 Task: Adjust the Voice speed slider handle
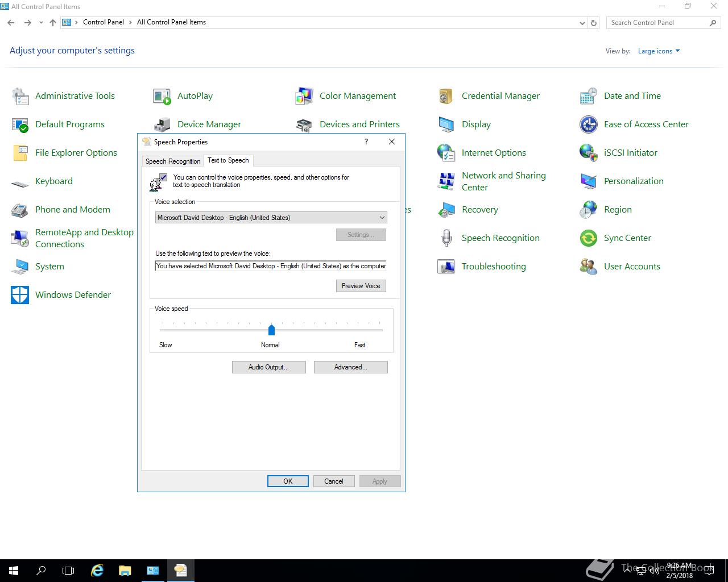point(271,330)
